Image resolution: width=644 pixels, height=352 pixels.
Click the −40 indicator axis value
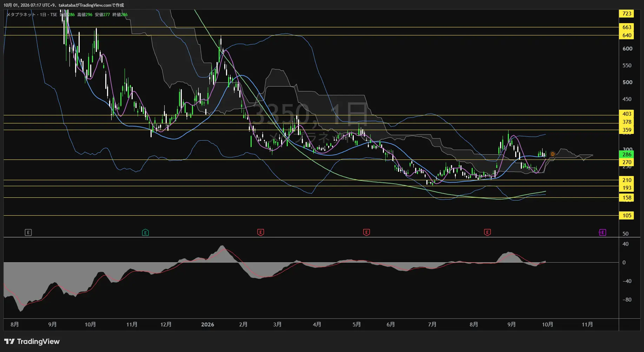tap(627, 281)
